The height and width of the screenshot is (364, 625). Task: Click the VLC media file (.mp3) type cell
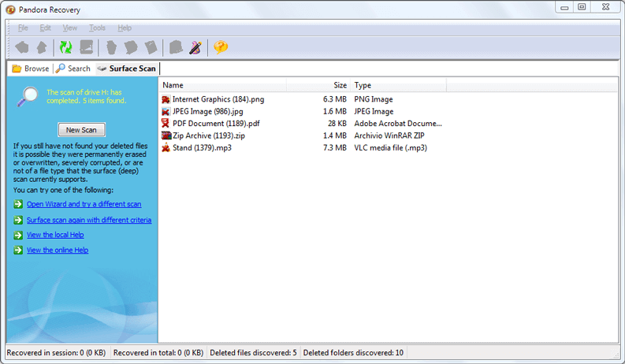[391, 148]
